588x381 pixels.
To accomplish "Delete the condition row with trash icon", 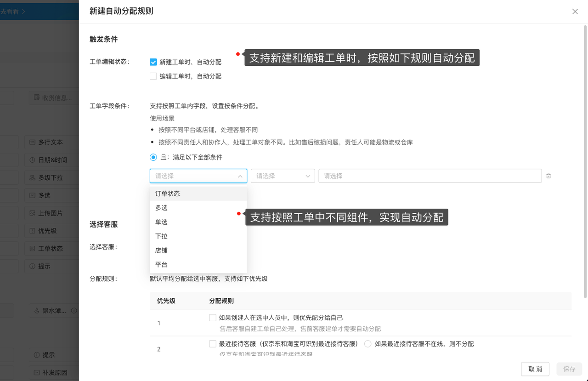I will pos(548,176).
